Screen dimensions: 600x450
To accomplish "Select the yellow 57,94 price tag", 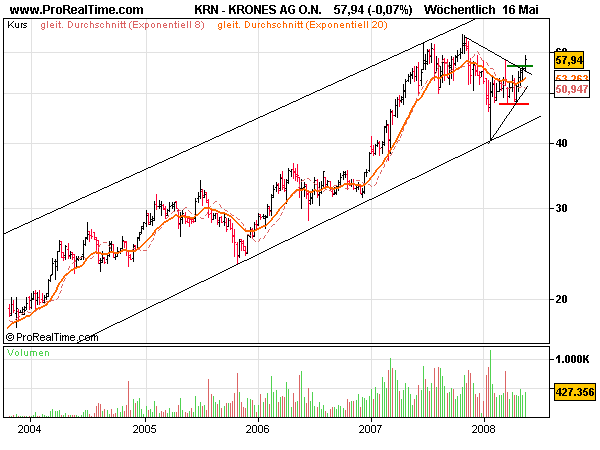I will [570, 62].
